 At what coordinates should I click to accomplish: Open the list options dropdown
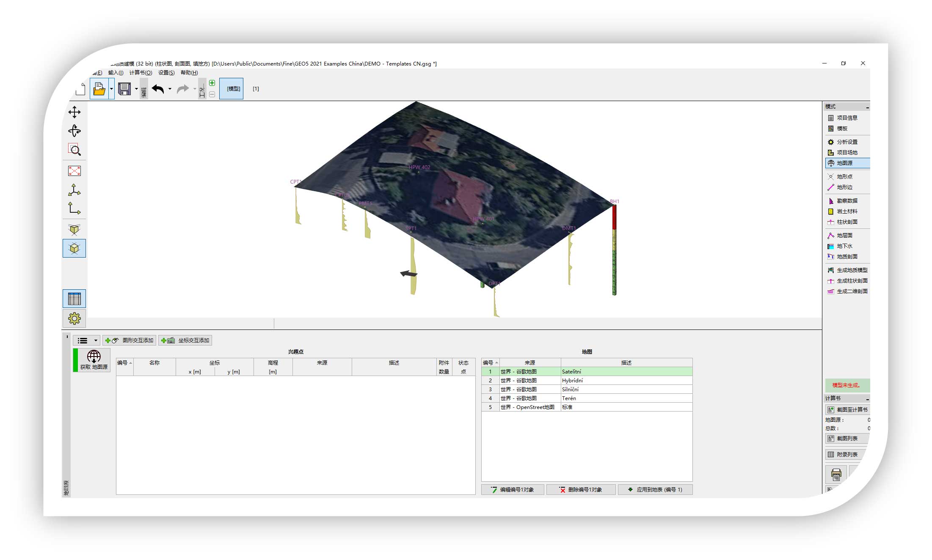[87, 340]
